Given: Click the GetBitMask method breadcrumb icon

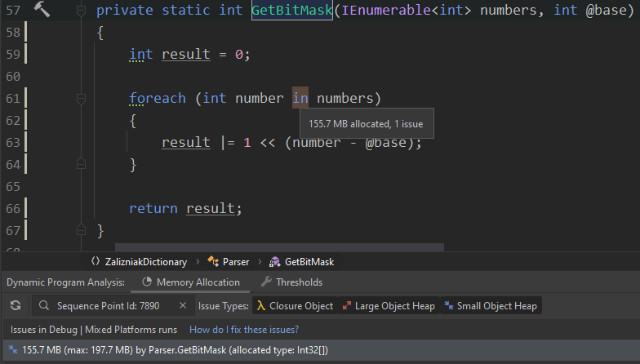Looking at the screenshot, I should 274,261.
